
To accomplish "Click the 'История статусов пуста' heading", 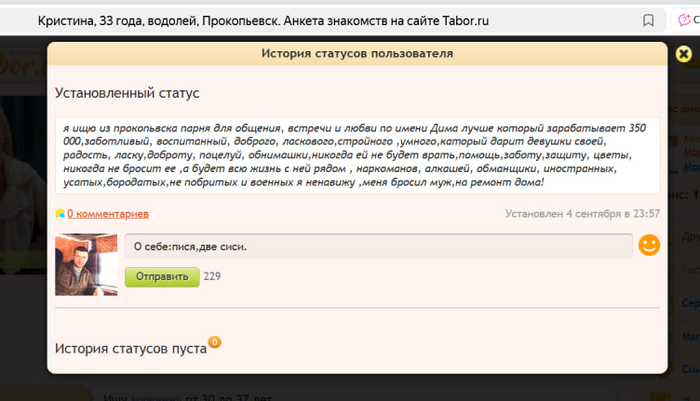I will pyautogui.click(x=131, y=349).
